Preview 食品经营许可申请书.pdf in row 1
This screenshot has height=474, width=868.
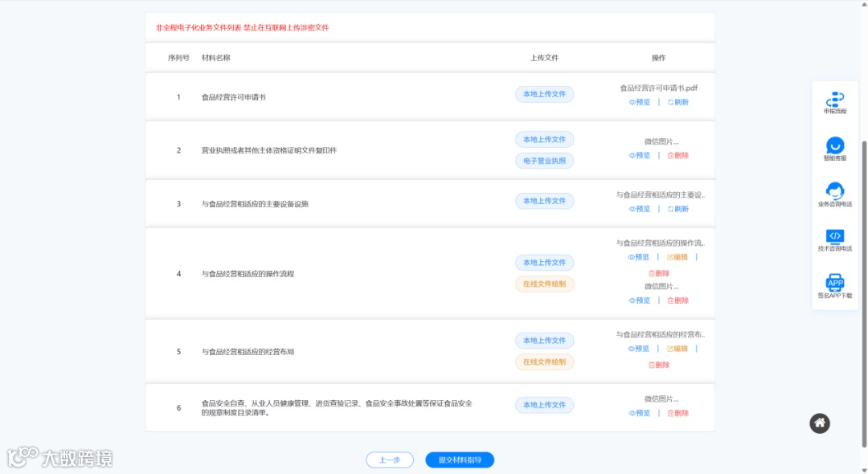click(640, 102)
